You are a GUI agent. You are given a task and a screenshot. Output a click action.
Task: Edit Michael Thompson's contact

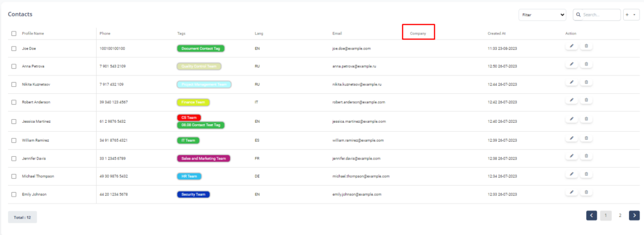(x=571, y=174)
